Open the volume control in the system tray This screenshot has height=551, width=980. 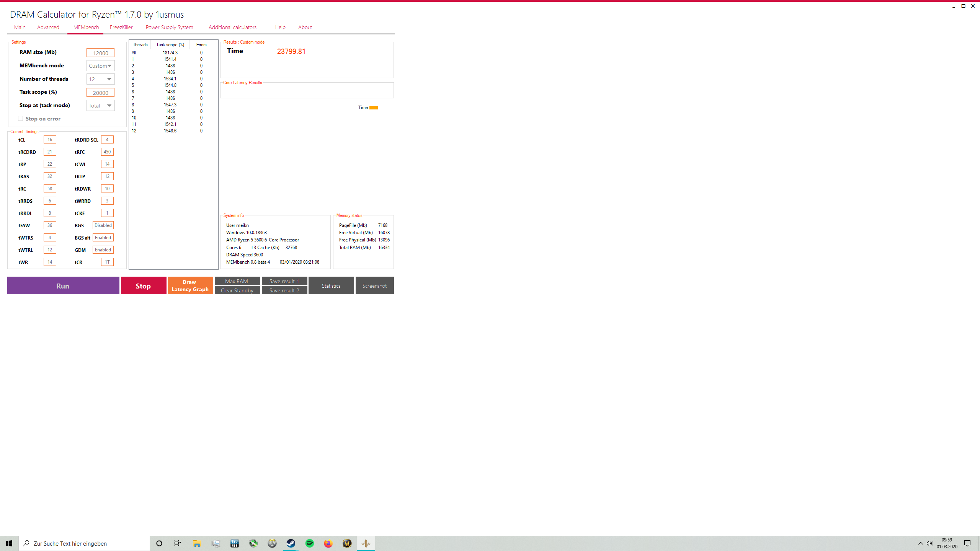pyautogui.click(x=929, y=543)
